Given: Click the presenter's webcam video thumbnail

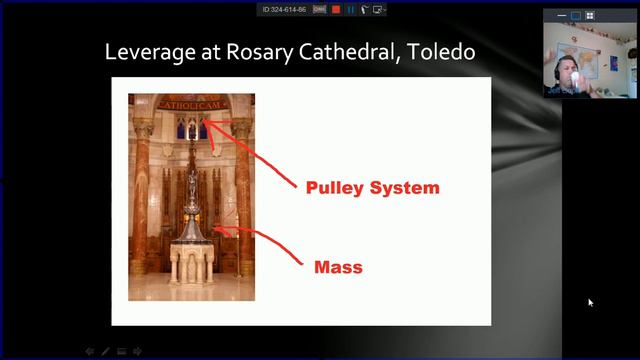Looking at the screenshot, I should [x=590, y=60].
